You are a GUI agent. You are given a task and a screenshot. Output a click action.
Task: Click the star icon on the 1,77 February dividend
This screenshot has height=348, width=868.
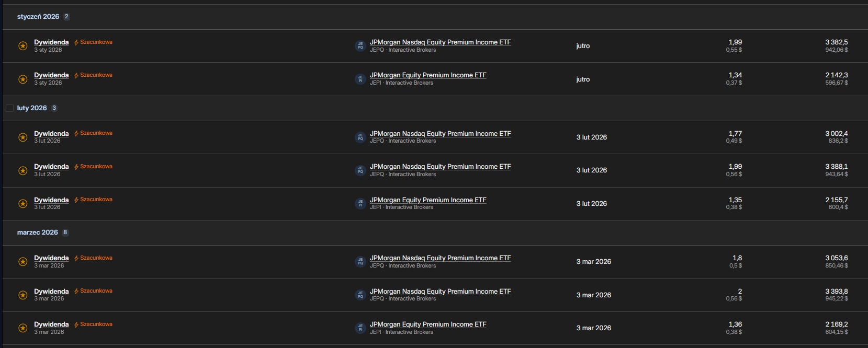click(23, 137)
